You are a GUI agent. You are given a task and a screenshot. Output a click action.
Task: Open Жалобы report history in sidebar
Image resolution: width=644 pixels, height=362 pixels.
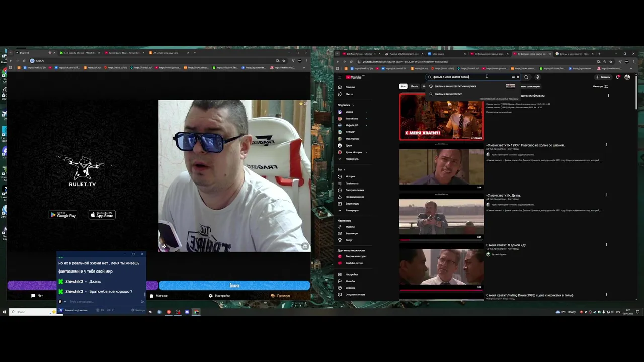[x=350, y=281]
